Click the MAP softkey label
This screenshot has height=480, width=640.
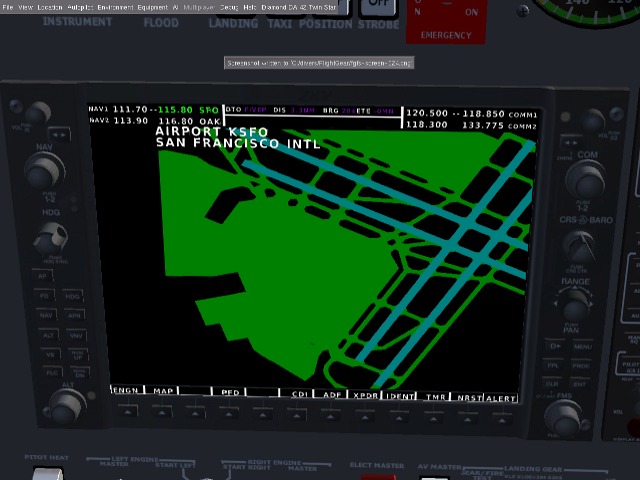(163, 391)
